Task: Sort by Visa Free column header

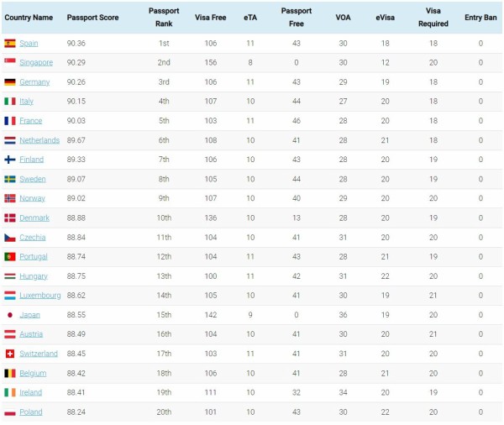Action: click(211, 18)
